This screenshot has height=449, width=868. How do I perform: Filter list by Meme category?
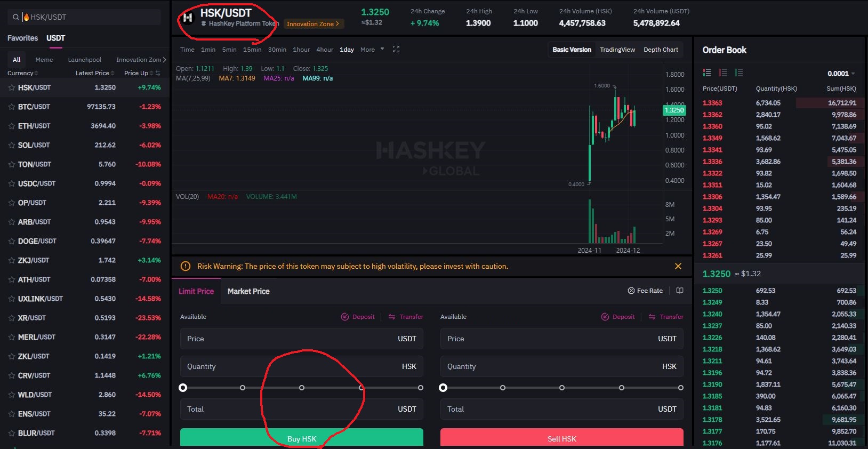[x=44, y=60]
